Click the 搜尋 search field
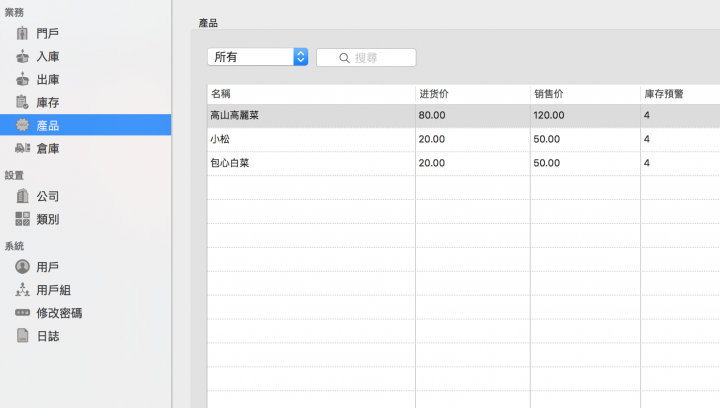Viewport: 720px width, 408px height. pyautogui.click(x=366, y=57)
